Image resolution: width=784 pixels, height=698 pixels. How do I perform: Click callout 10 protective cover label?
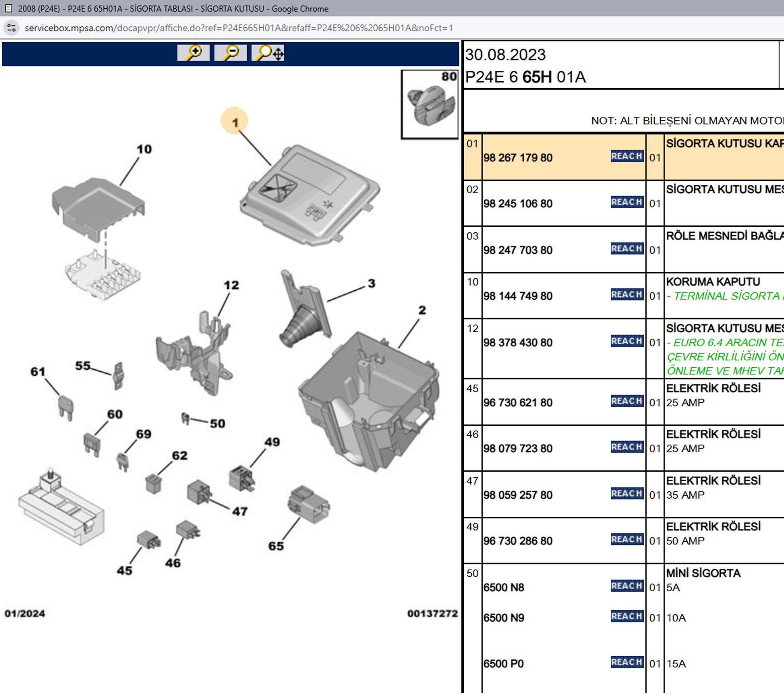[x=144, y=149]
